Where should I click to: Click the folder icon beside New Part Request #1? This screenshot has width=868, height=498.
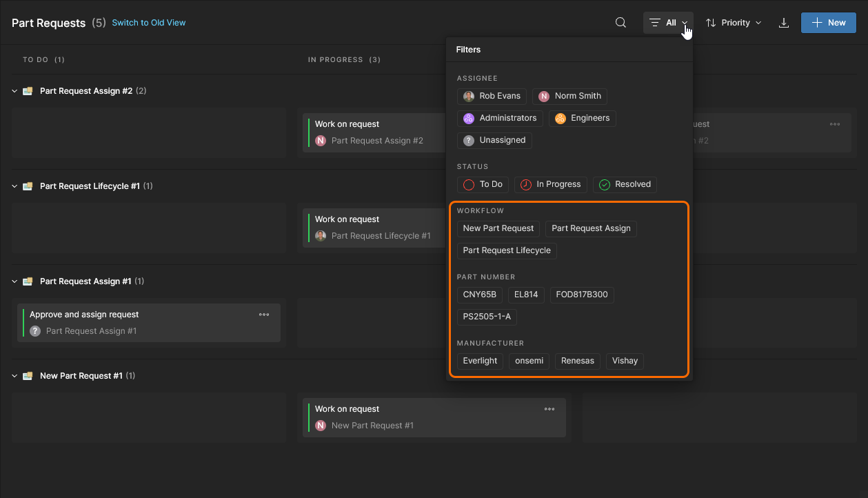(28, 376)
